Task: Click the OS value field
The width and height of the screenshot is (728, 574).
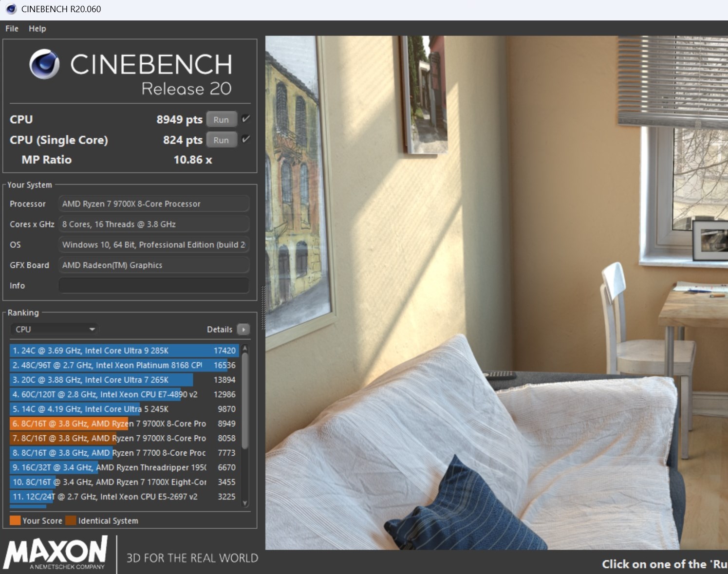Action: point(154,244)
